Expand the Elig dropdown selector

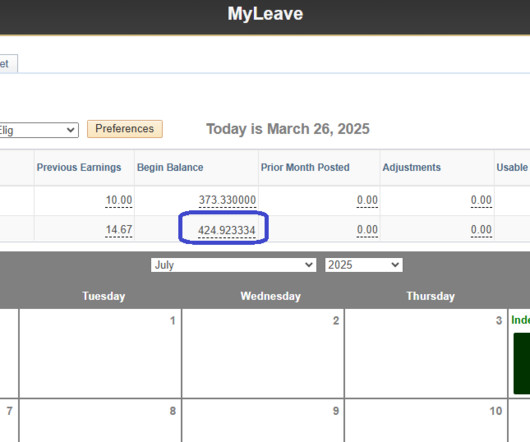(x=39, y=130)
